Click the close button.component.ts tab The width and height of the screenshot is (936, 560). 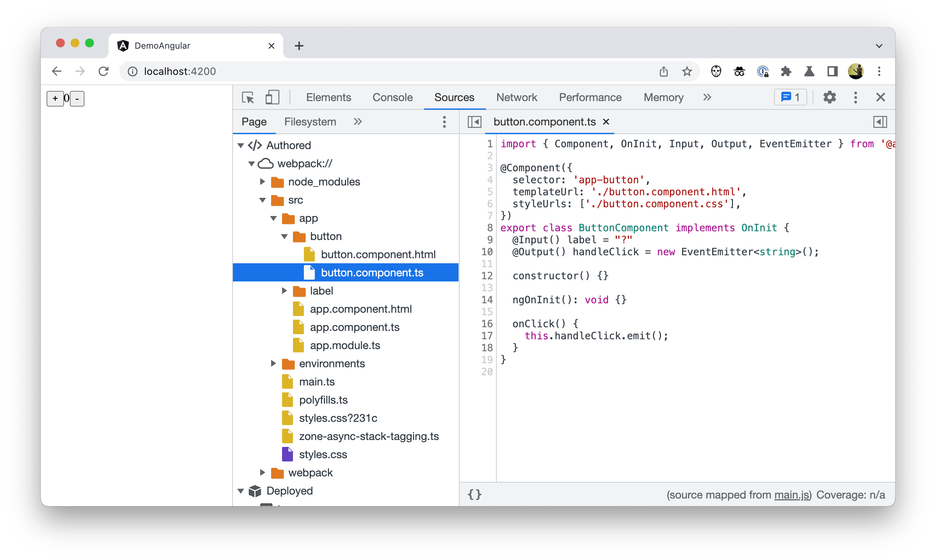pos(607,121)
